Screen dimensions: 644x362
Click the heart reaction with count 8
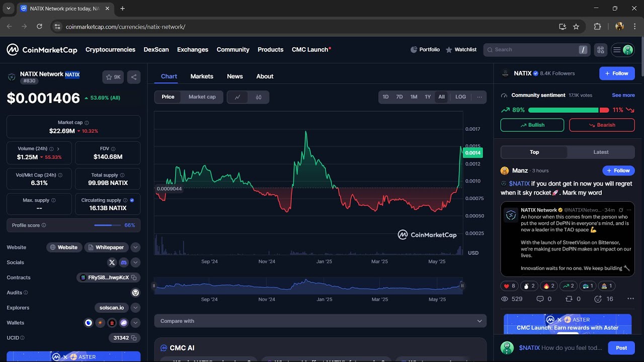[x=509, y=286]
